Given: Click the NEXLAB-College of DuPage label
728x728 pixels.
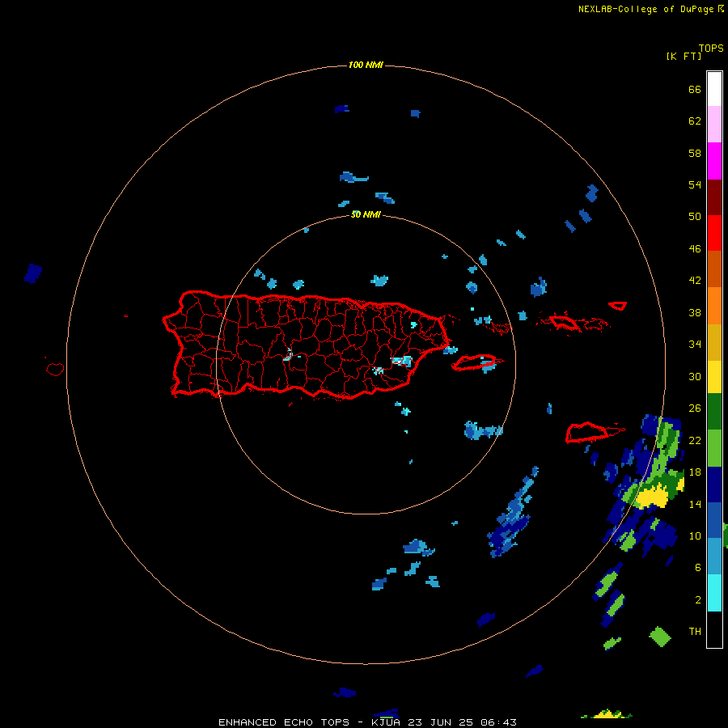Looking at the screenshot, I should [645, 9].
